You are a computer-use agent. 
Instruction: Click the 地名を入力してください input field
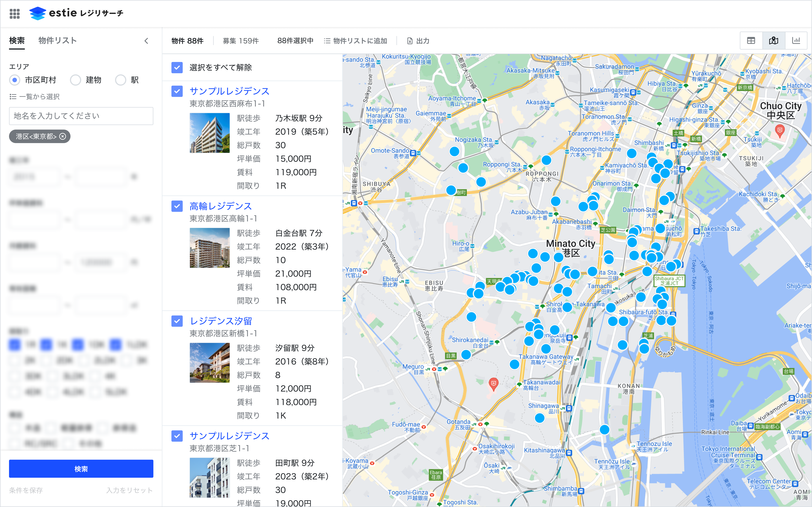click(x=81, y=116)
